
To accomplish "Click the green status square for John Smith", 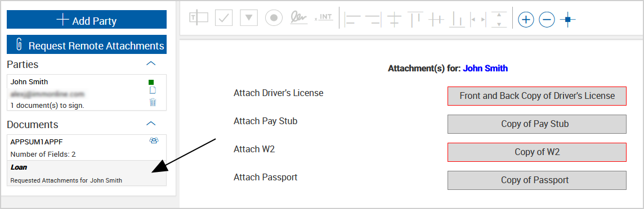I will point(151,82).
